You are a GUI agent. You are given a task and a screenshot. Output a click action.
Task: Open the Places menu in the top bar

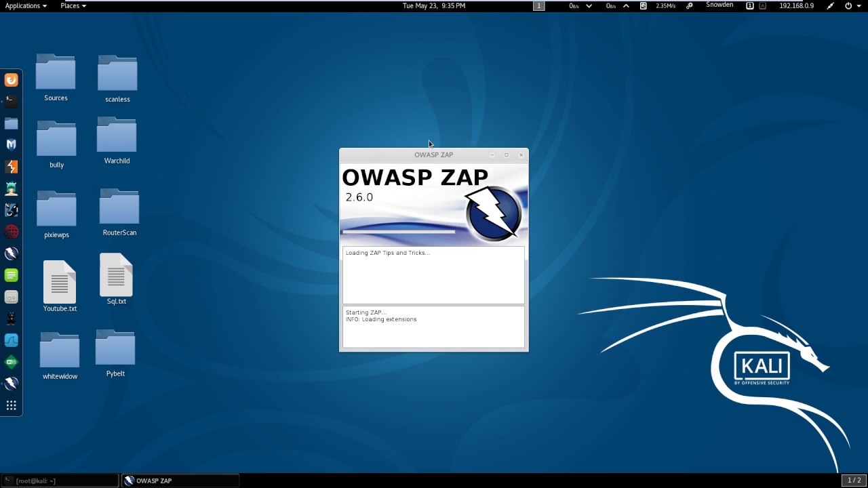[x=73, y=5]
